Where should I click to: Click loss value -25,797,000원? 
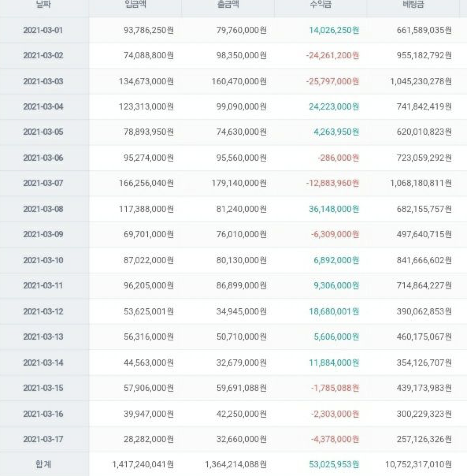tap(333, 81)
